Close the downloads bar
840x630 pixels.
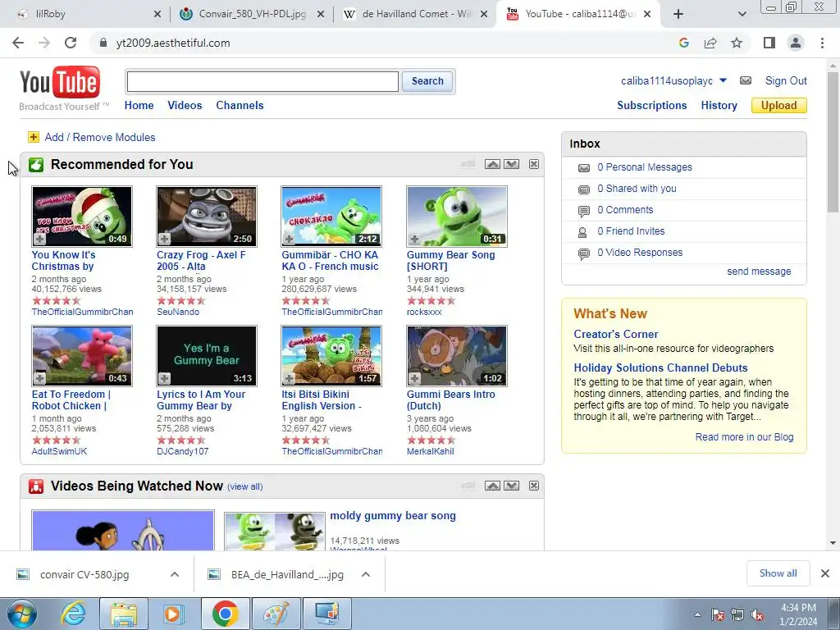pyautogui.click(x=825, y=573)
